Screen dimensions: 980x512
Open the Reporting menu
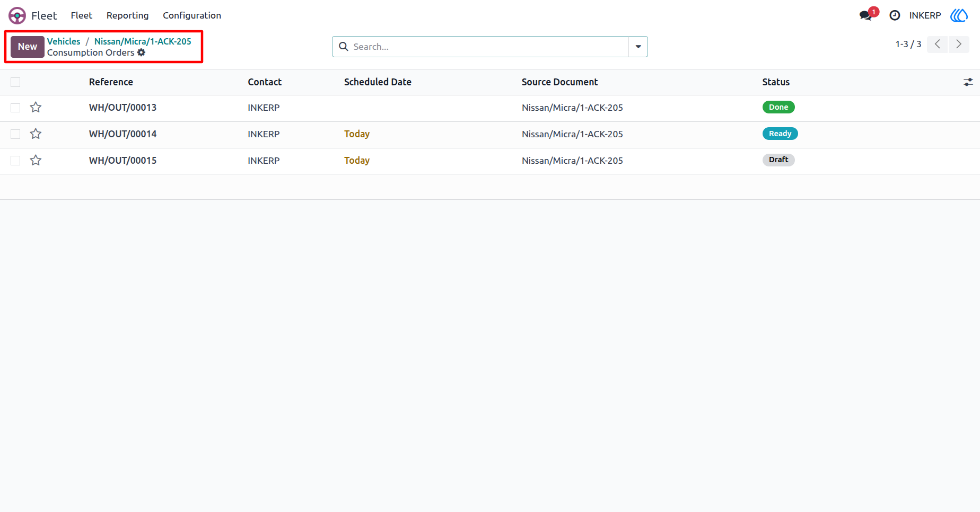pos(127,15)
